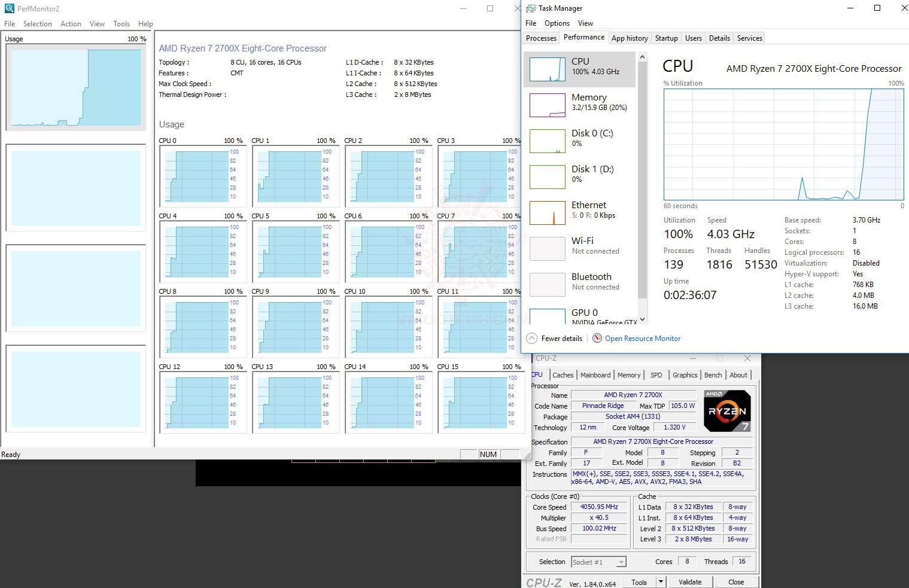Click the 'Ready' status text in PerfMonitor2

tap(11, 455)
